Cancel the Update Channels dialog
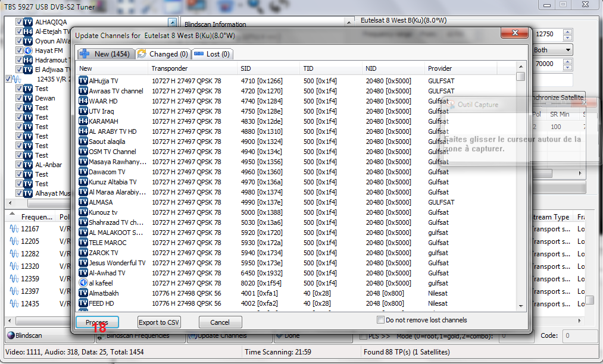The height and width of the screenshot is (364, 603). point(220,322)
